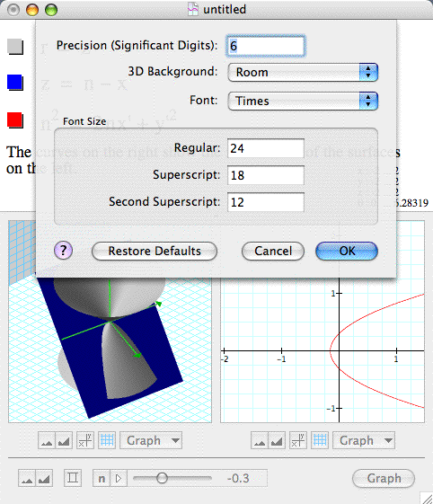Click the gray color swatch of first equation
This screenshot has height=504, width=433.
pyautogui.click(x=15, y=47)
